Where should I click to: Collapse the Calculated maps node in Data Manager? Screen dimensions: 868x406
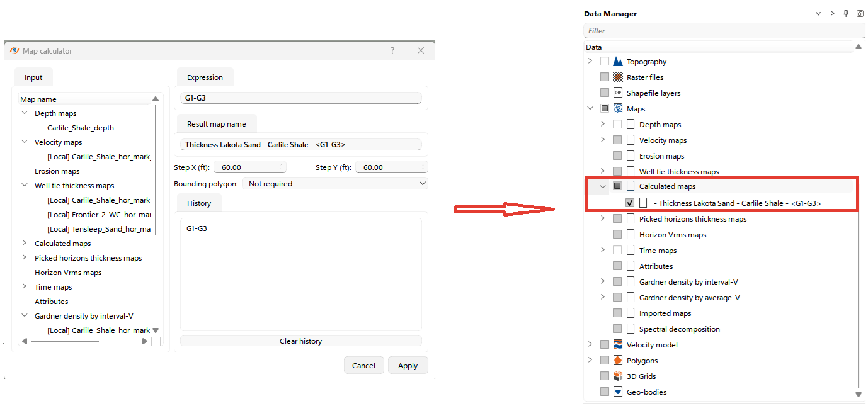coord(603,186)
